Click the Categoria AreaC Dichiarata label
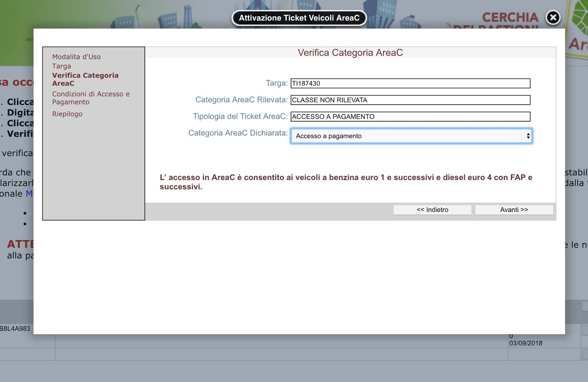This screenshot has width=588, height=382. (238, 133)
